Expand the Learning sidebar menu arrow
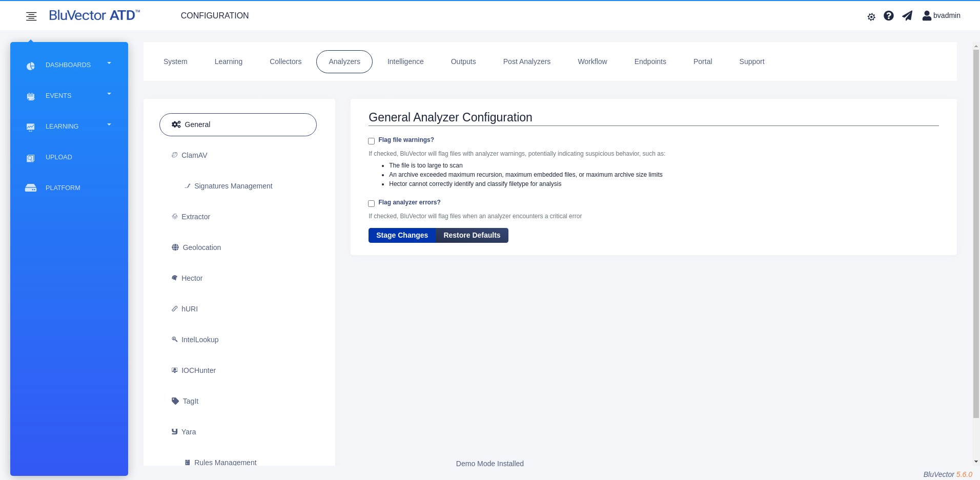Viewport: 980px width, 480px height. [x=109, y=124]
